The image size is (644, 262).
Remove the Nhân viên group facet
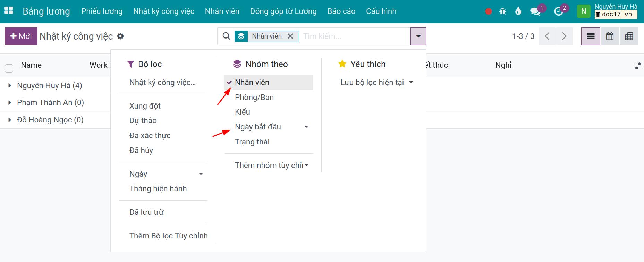click(x=290, y=36)
